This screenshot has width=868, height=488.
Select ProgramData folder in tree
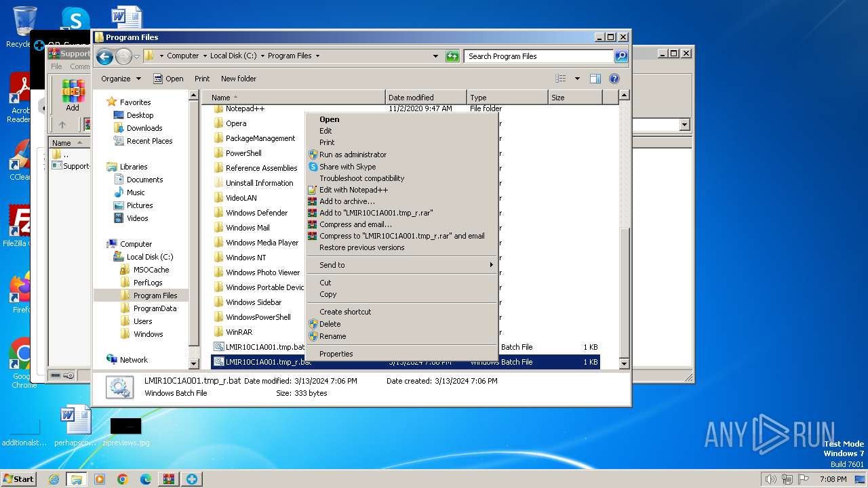pyautogui.click(x=148, y=308)
